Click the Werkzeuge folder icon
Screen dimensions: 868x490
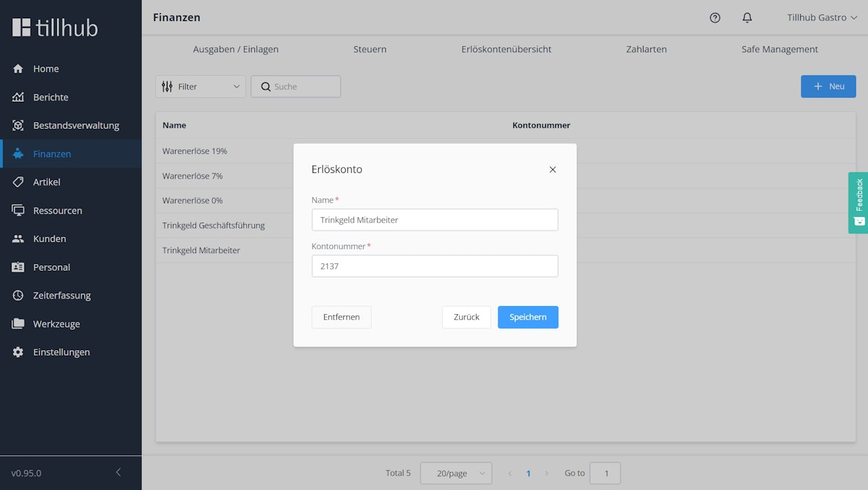click(18, 324)
